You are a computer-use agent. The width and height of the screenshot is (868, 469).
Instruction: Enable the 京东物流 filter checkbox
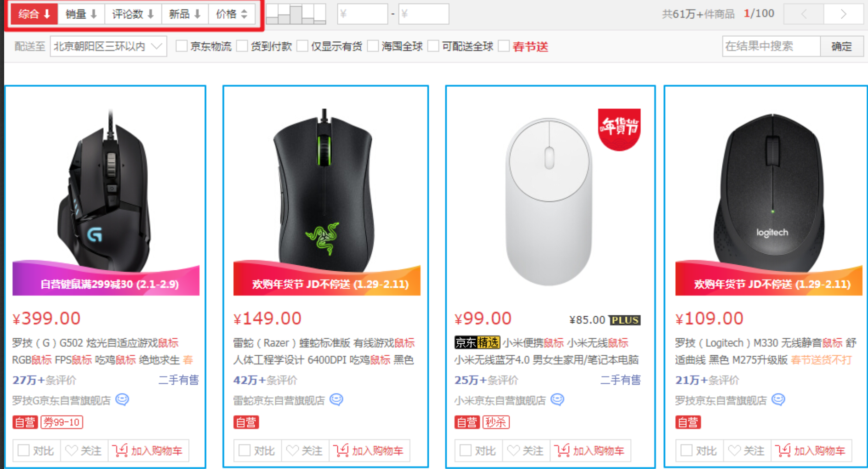click(x=182, y=46)
